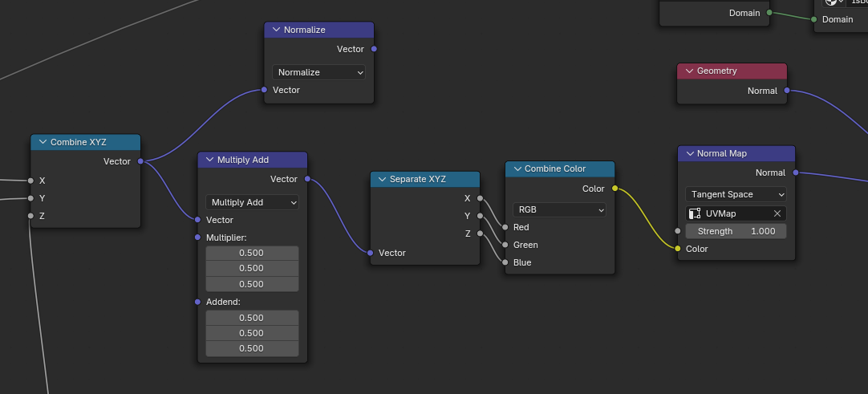This screenshot has width=868, height=394.
Task: Click the last Addend value field
Action: pos(252,349)
